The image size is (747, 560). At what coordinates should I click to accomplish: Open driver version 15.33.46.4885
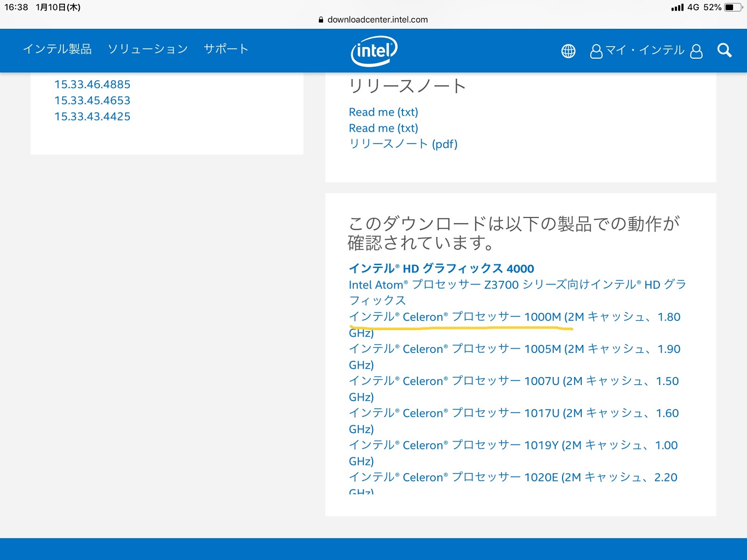(92, 84)
